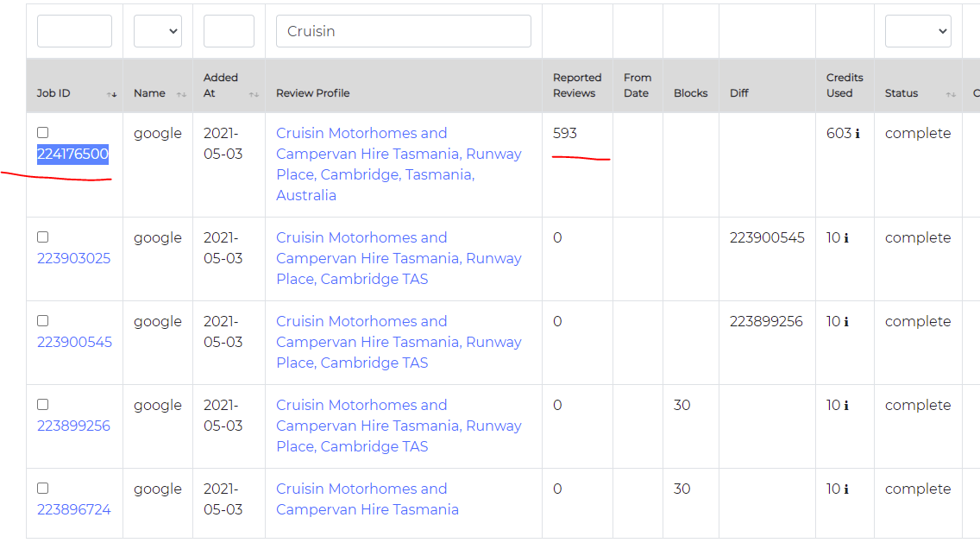Click Blocks value 30 in job 223896724 row
The width and height of the screenshot is (980, 549).
coord(682,489)
